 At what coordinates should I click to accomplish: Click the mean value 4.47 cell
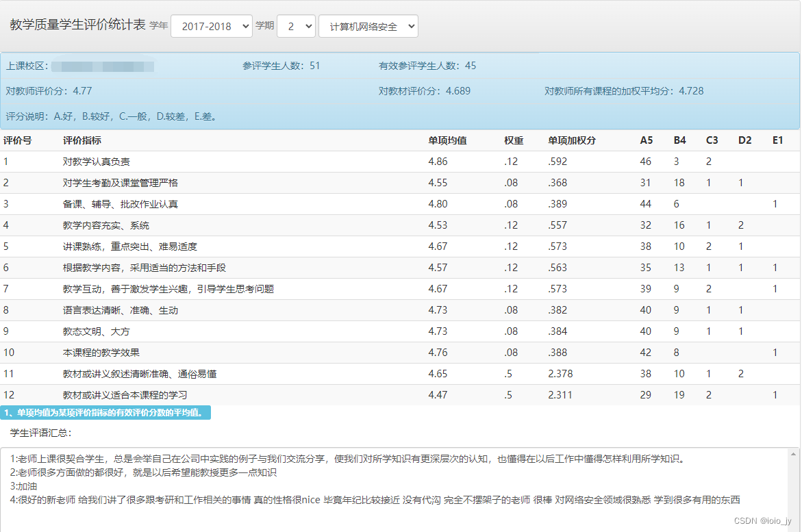[438, 395]
